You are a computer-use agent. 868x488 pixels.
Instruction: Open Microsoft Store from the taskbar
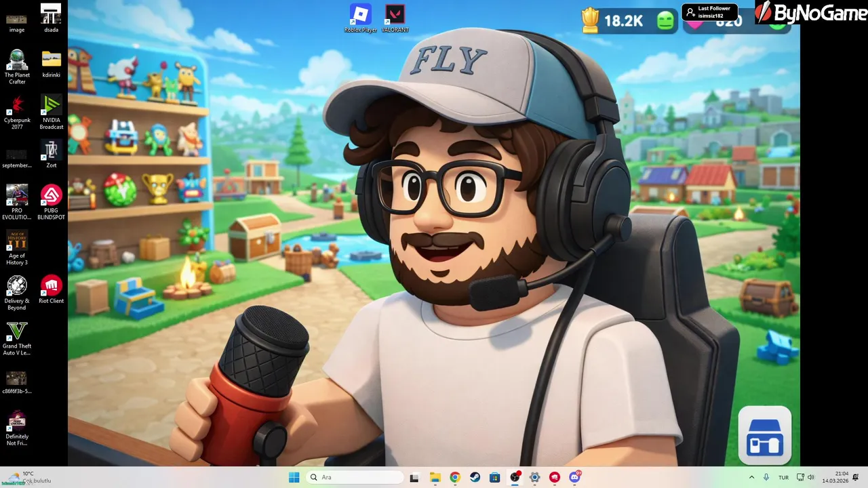click(x=494, y=477)
